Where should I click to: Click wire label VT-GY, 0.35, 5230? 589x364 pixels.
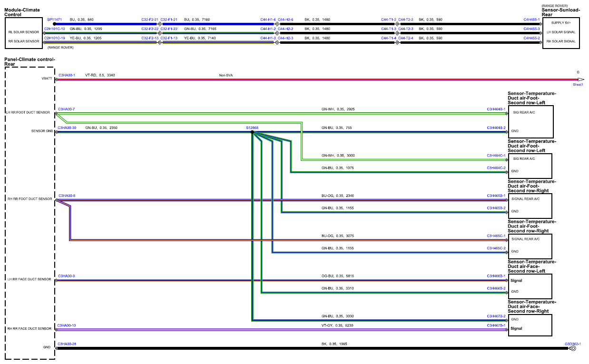point(338,325)
